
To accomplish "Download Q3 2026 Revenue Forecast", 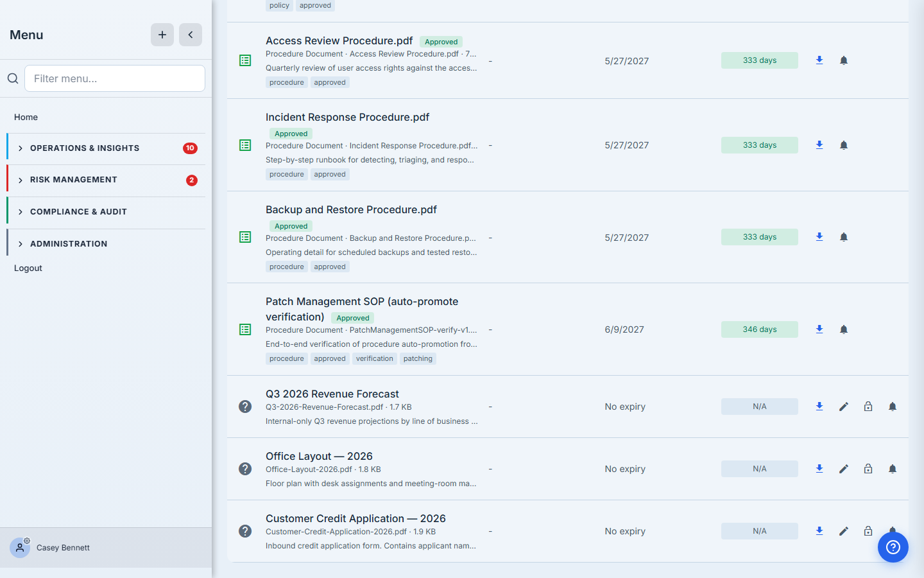I will pos(819,407).
